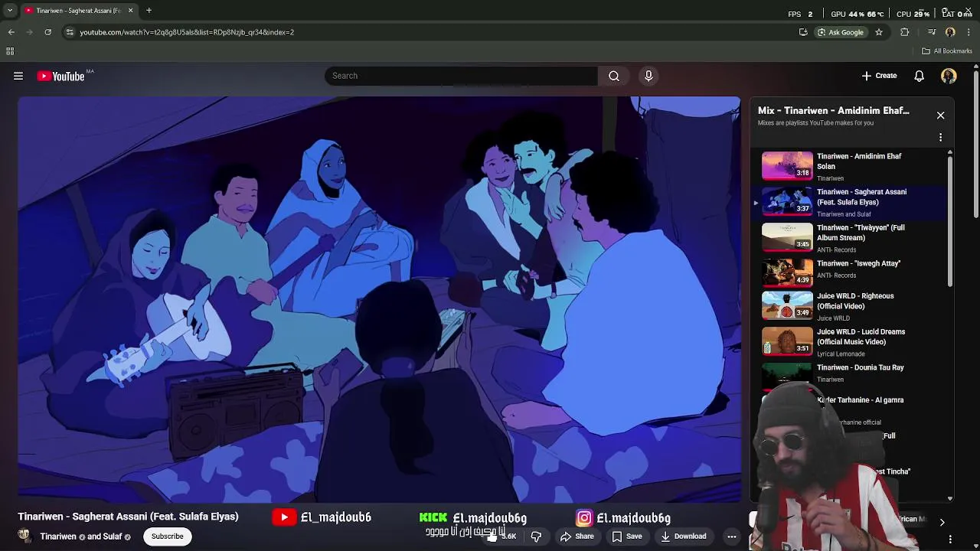Screen dimensions: 980x551
Task: Open Chrome three-dot menu
Action: (969, 32)
